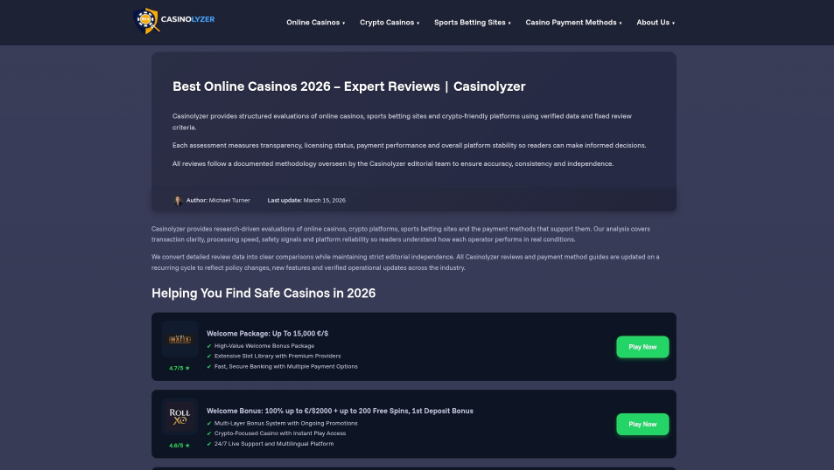Click Multi-Layer Bonus System bullet
The height and width of the screenshot is (470, 836).
286,423
